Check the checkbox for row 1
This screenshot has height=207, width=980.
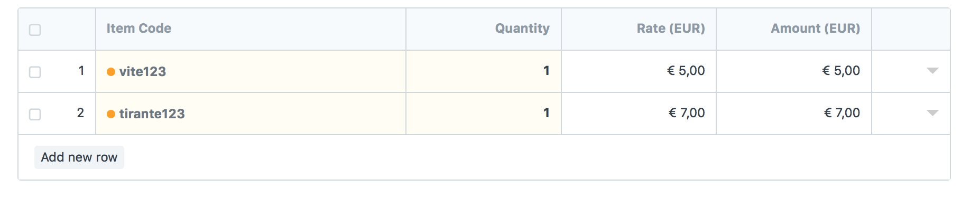click(35, 72)
